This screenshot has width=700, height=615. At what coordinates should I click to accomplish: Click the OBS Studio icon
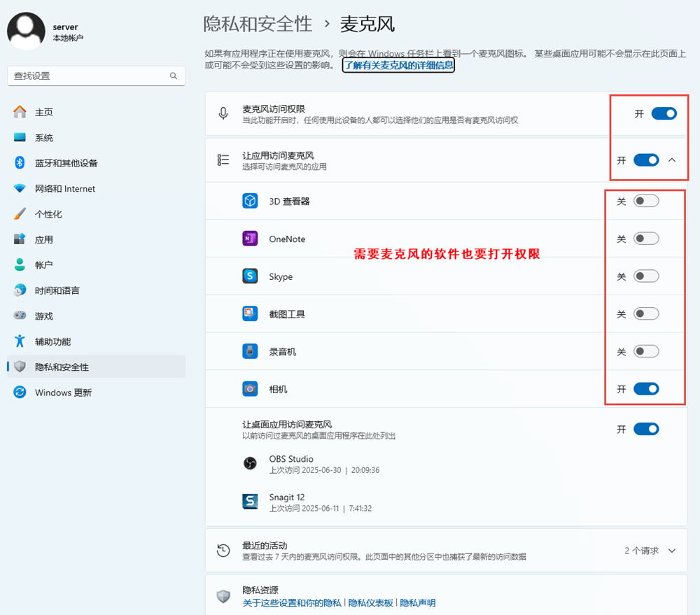tap(250, 463)
